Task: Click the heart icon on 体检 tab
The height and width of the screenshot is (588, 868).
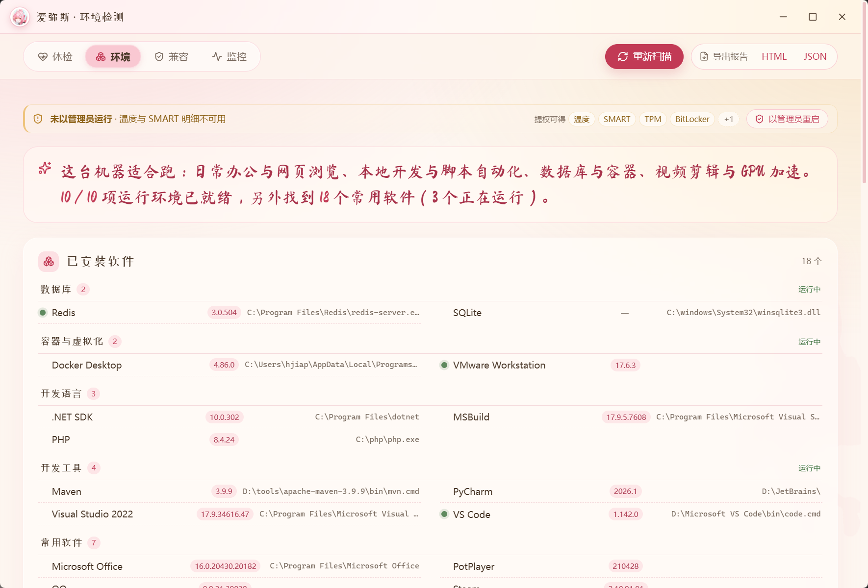Action: pos(43,57)
